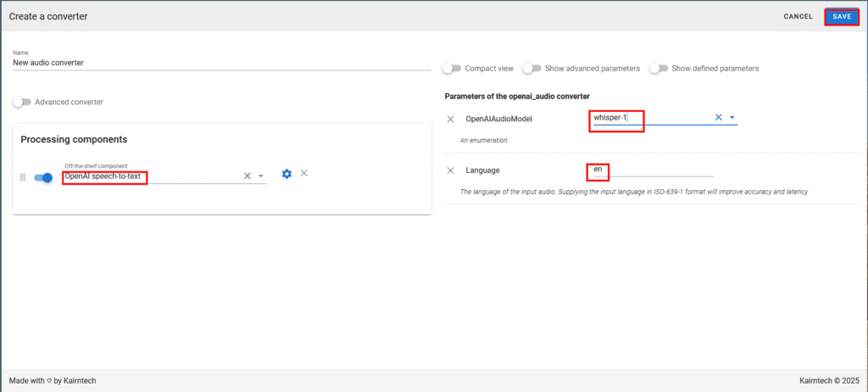Remove the Language parameter
Screen dimensions: 868x392
coord(451,171)
